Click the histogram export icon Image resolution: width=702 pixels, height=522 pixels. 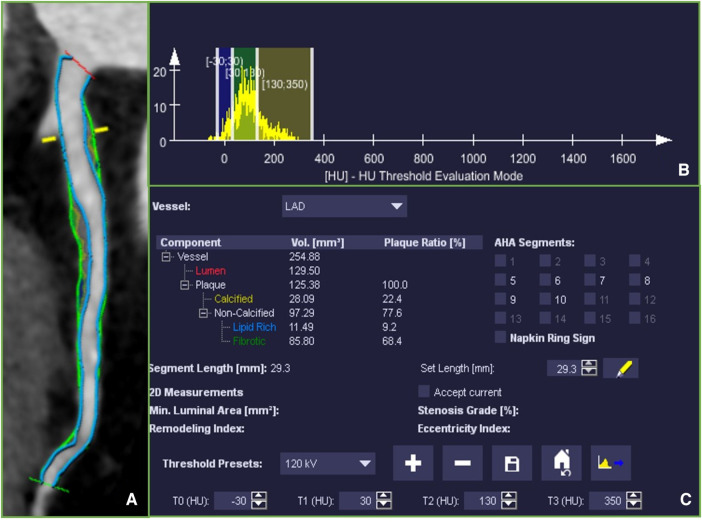[611, 463]
